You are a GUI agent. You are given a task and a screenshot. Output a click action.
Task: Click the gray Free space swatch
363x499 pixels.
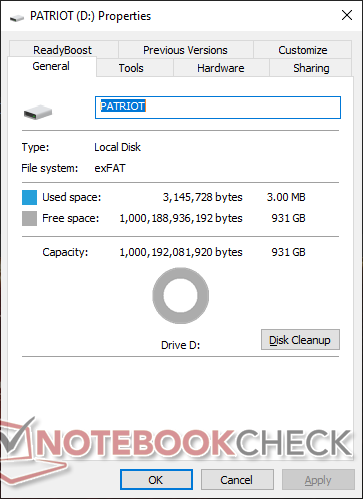tap(29, 218)
